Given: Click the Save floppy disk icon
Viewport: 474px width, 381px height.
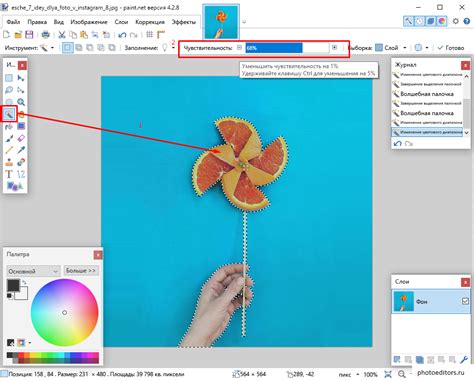Looking at the screenshot, I should pyautogui.click(x=29, y=34).
